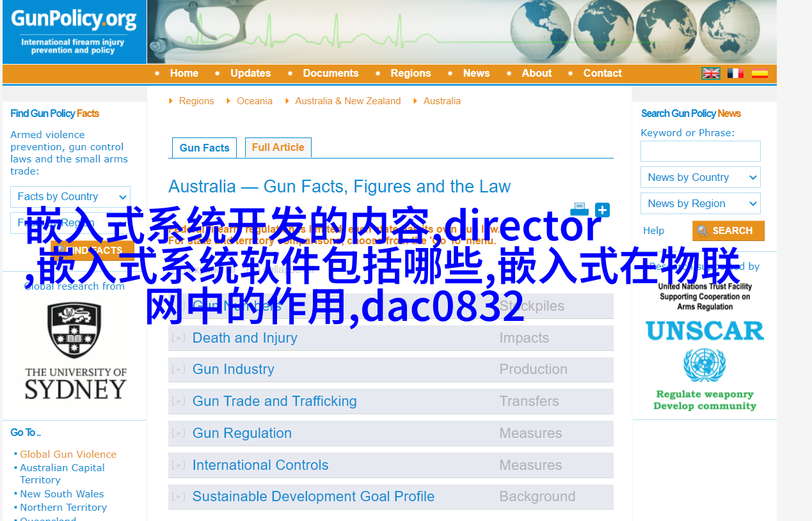This screenshot has height=521, width=812.
Task: Expand Sustainable Development Goal Profile section
Action: pyautogui.click(x=313, y=497)
